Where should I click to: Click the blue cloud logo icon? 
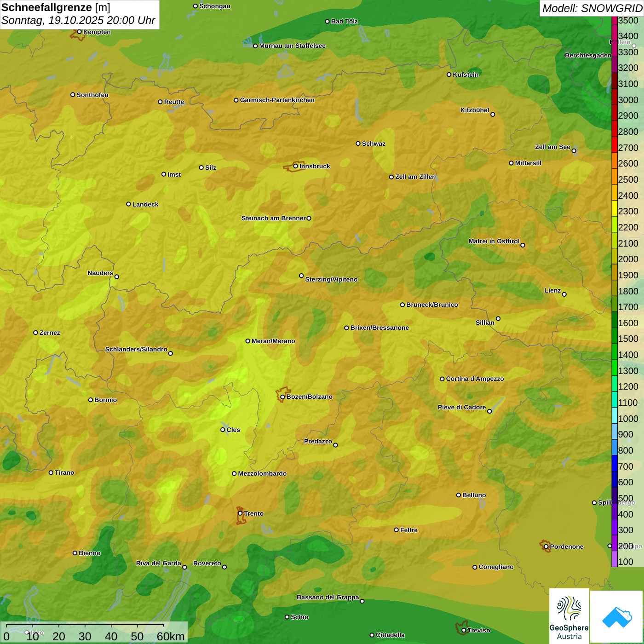pos(616,616)
